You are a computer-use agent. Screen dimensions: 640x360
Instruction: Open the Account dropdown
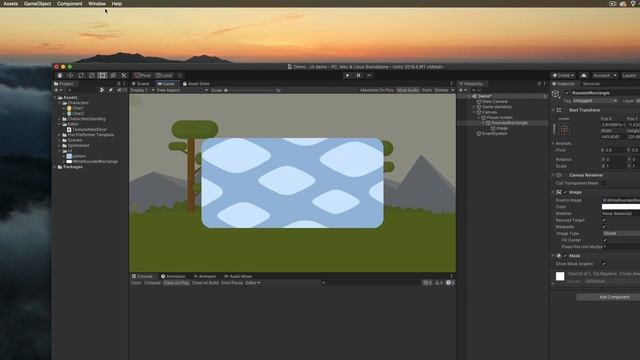[x=605, y=76]
